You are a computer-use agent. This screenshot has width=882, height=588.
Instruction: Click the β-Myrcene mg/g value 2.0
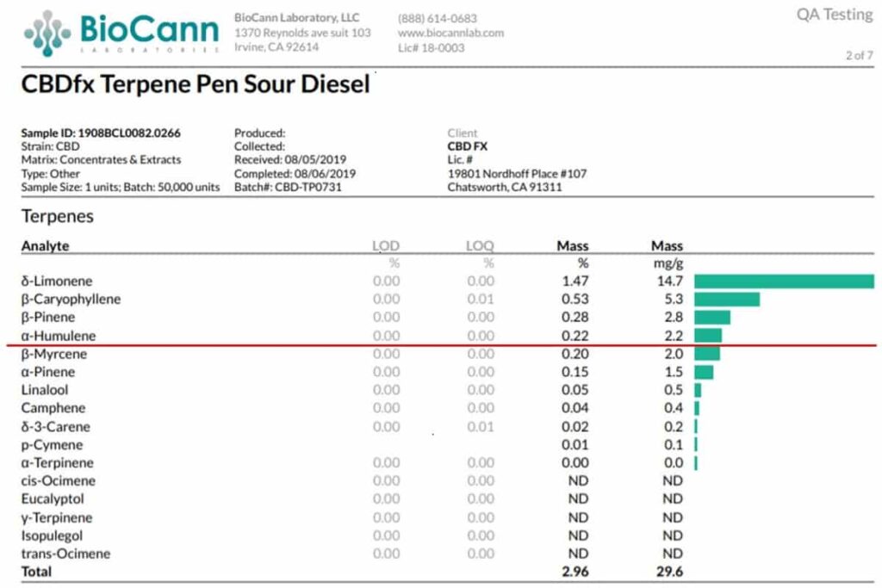pos(674,354)
